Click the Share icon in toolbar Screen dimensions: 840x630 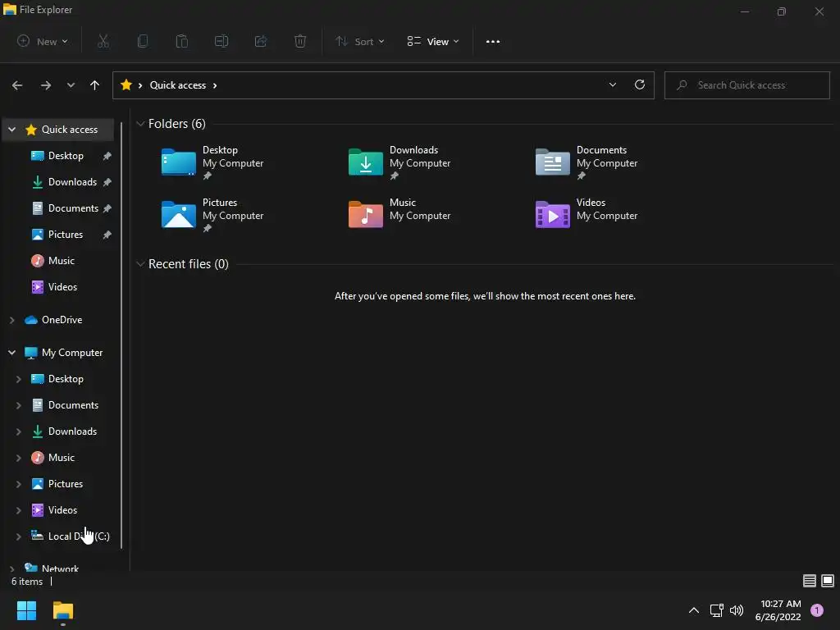(x=261, y=41)
